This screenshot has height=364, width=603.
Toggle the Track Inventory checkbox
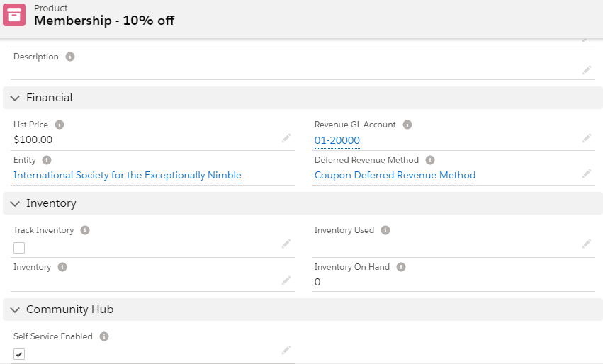[x=19, y=247]
